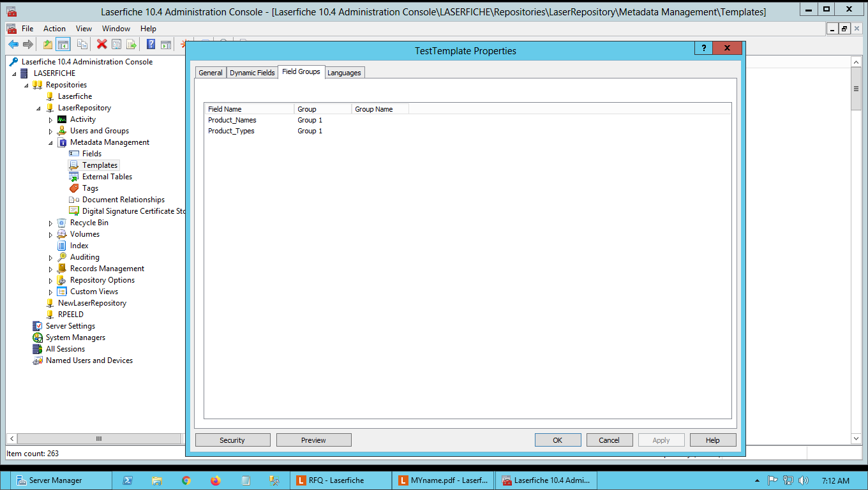The height and width of the screenshot is (490, 868).
Task: Click the Field Name column header
Action: [250, 109]
